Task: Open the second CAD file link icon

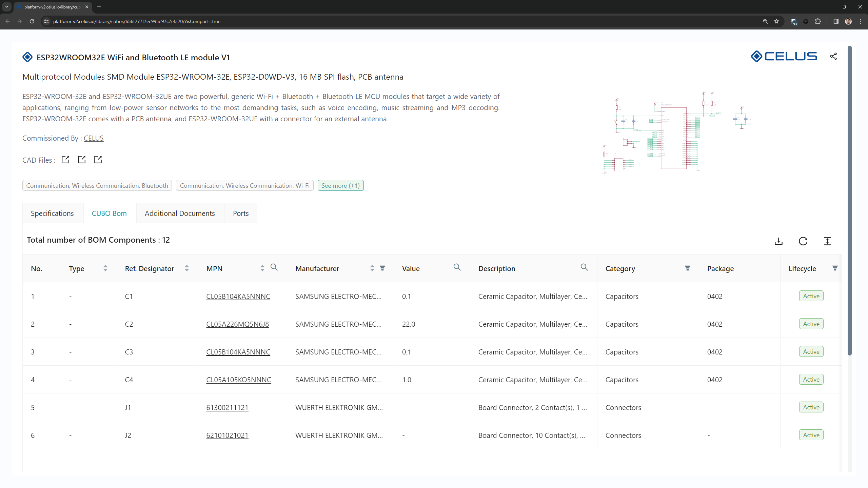Action: [x=82, y=160]
